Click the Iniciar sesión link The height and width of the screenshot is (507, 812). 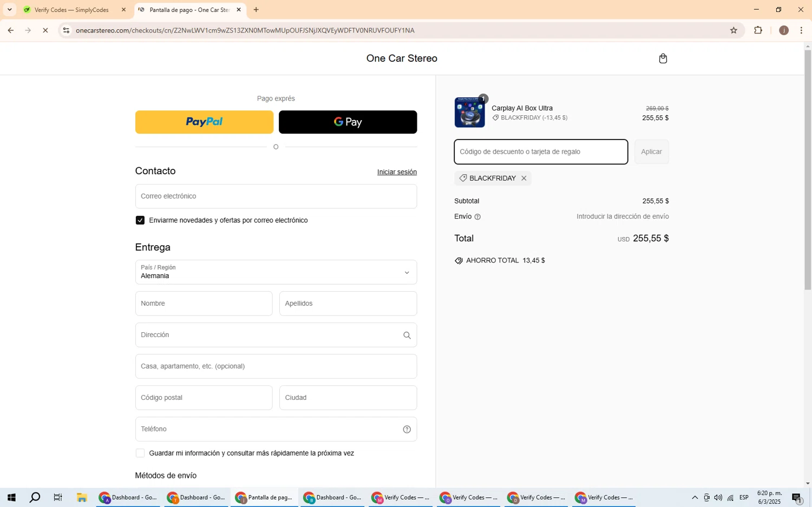[x=397, y=172]
